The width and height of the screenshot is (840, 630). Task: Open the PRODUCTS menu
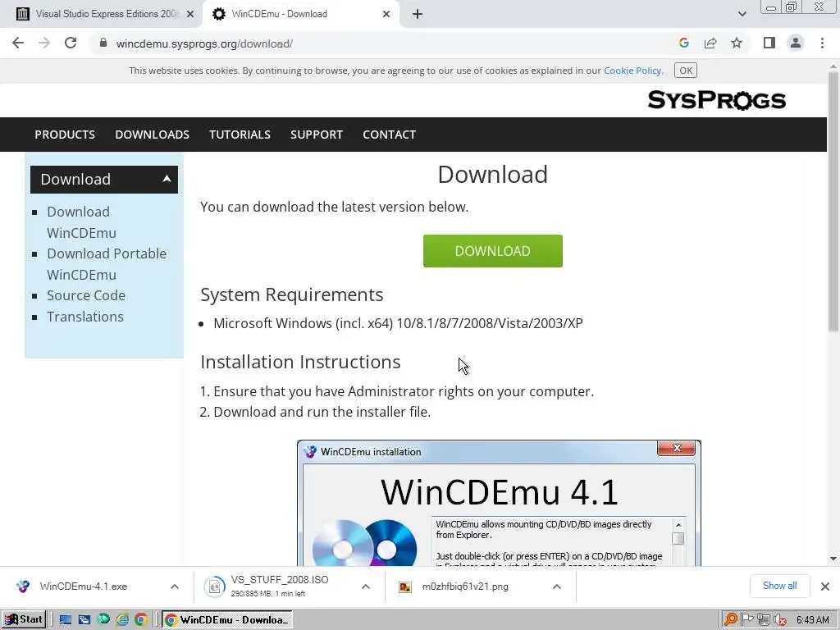pyautogui.click(x=65, y=135)
